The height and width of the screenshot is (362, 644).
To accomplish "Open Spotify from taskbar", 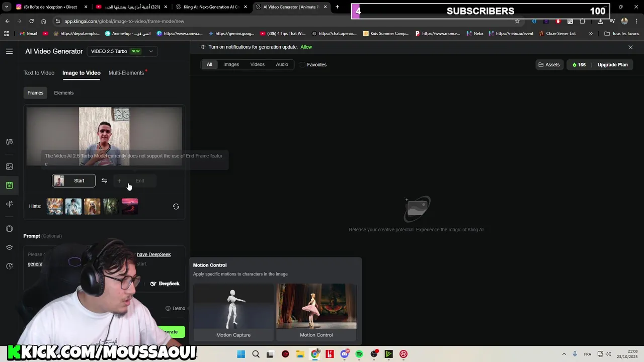I will pyautogui.click(x=359, y=354).
